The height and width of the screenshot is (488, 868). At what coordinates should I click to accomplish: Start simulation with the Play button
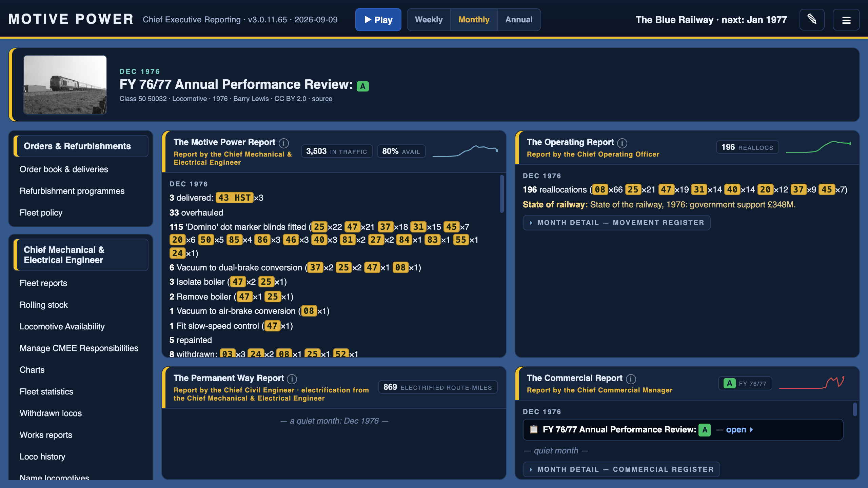pyautogui.click(x=378, y=20)
